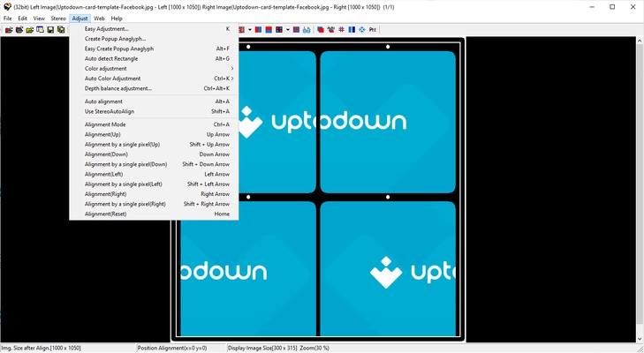Toggle Alignment Mode menu entry
Screen dimensions: 644x353
point(154,124)
